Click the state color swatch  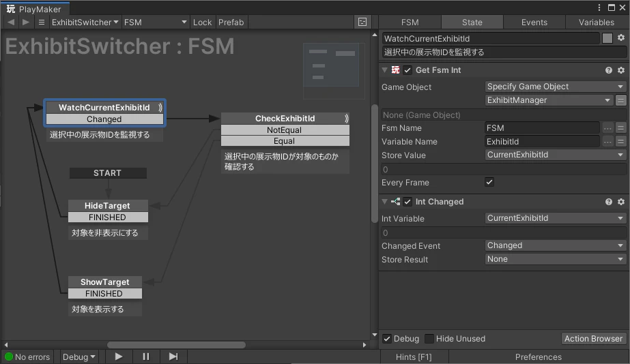point(607,38)
